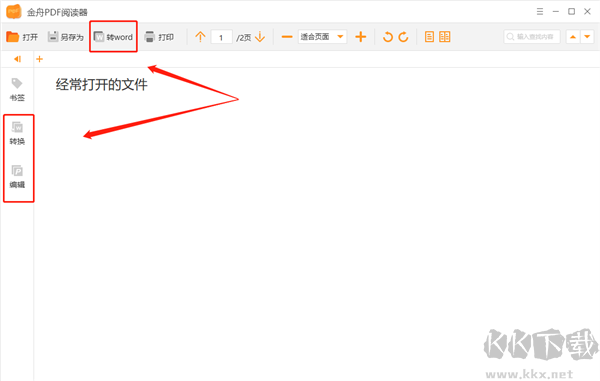The height and width of the screenshot is (381, 600).
Task: Minimize the PDF reader window
Action: point(556,11)
